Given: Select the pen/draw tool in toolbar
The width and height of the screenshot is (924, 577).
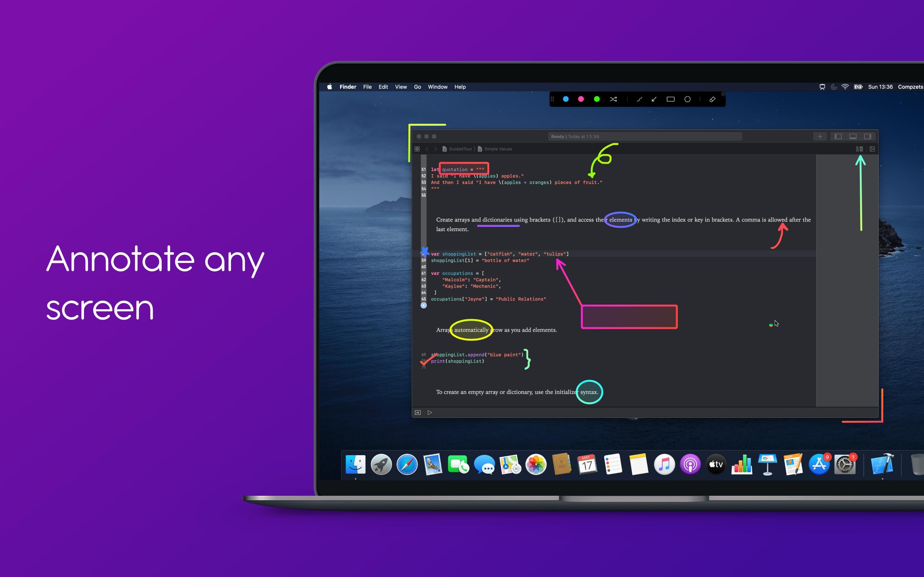Looking at the screenshot, I should coord(637,99).
